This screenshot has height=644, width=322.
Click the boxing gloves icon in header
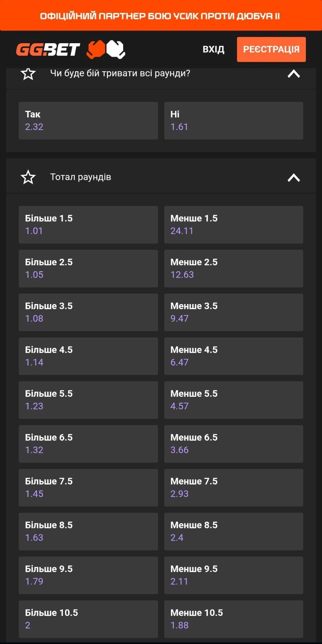coord(106,49)
